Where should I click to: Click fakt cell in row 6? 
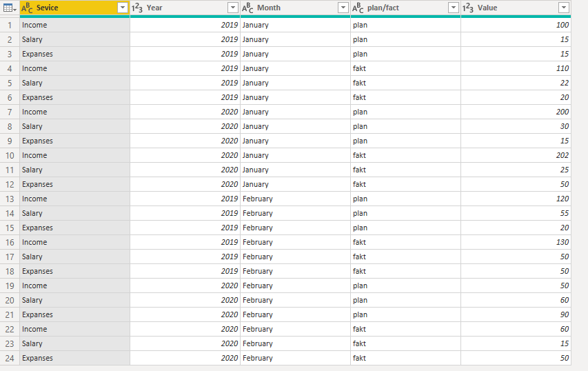[x=405, y=97]
